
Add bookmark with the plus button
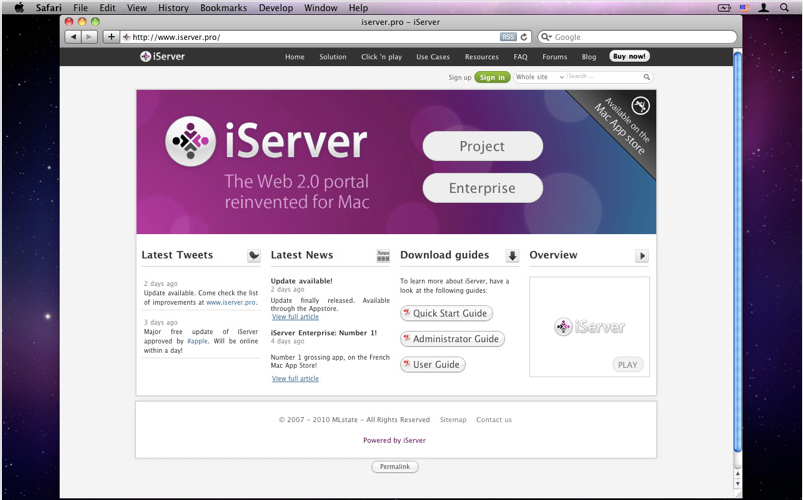(x=111, y=37)
